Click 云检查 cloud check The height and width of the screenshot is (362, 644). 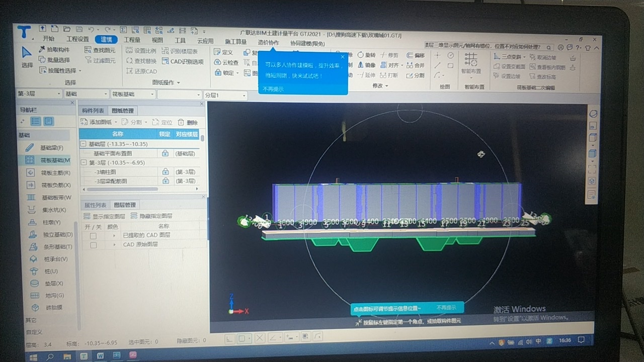click(x=226, y=62)
